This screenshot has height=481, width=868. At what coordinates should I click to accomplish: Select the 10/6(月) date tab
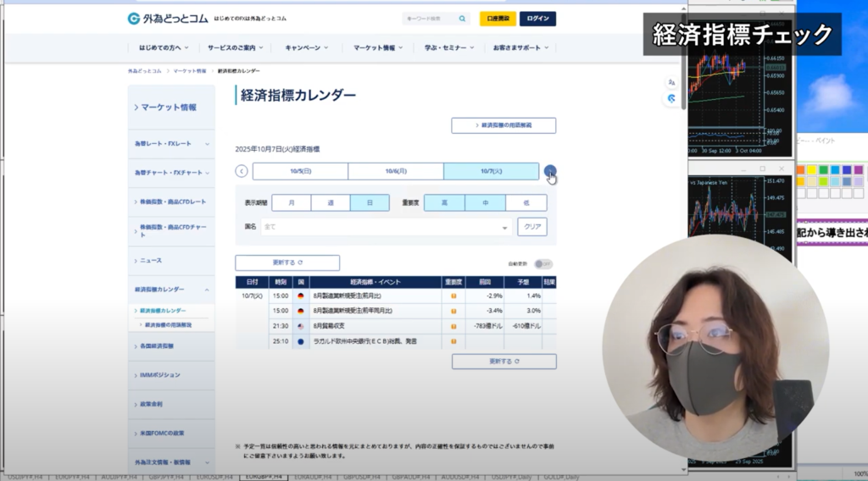(396, 171)
